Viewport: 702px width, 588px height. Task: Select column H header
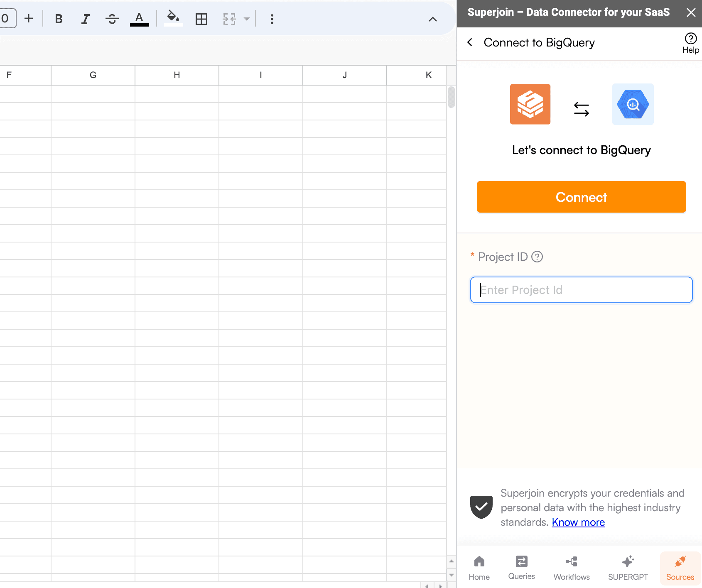(x=177, y=75)
